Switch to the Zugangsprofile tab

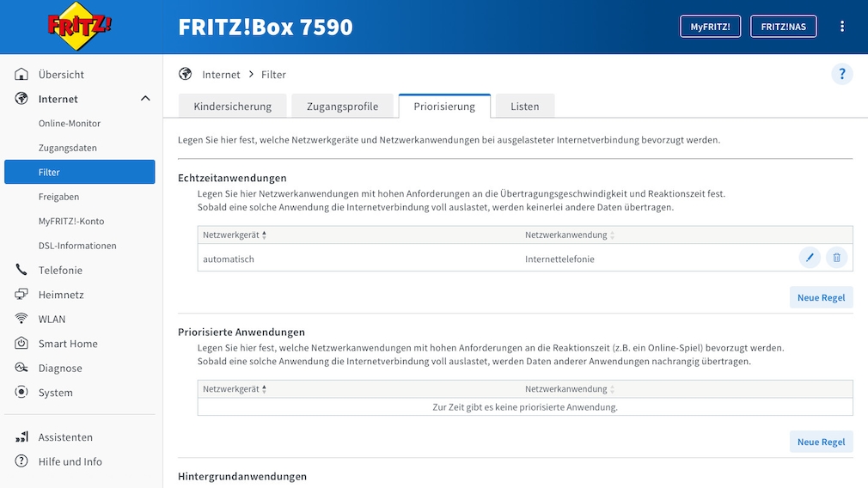click(x=342, y=107)
